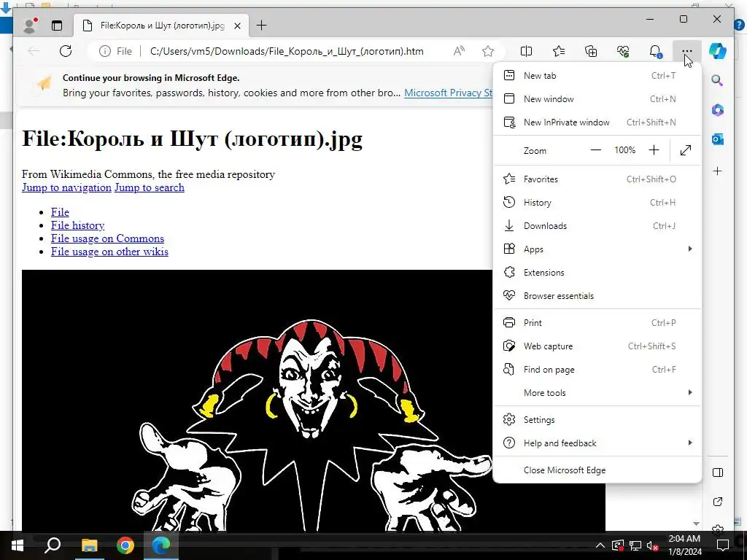Open History from the menu
Image resolution: width=747 pixels, height=560 pixels.
tap(597, 203)
